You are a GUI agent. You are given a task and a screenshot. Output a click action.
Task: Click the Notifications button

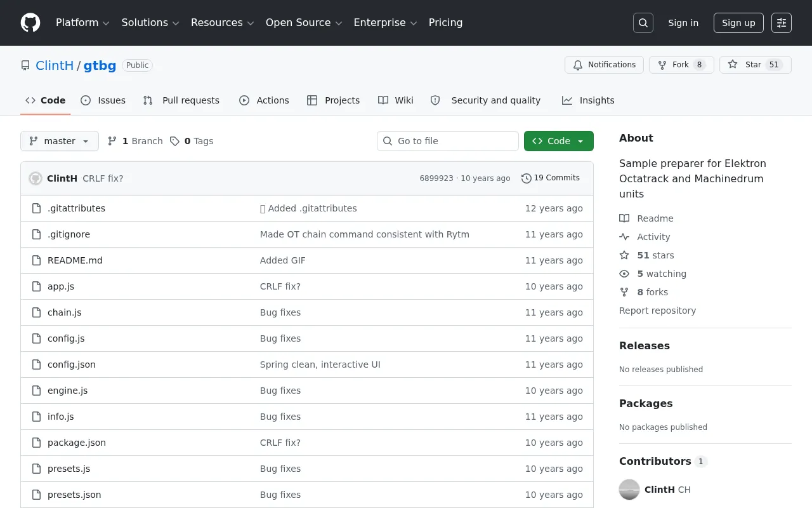point(604,65)
